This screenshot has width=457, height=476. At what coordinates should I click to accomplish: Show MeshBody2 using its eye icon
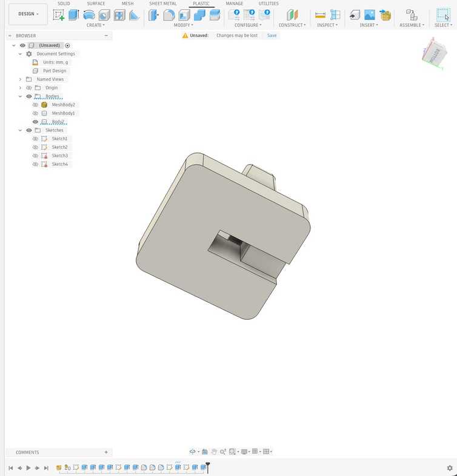click(35, 105)
